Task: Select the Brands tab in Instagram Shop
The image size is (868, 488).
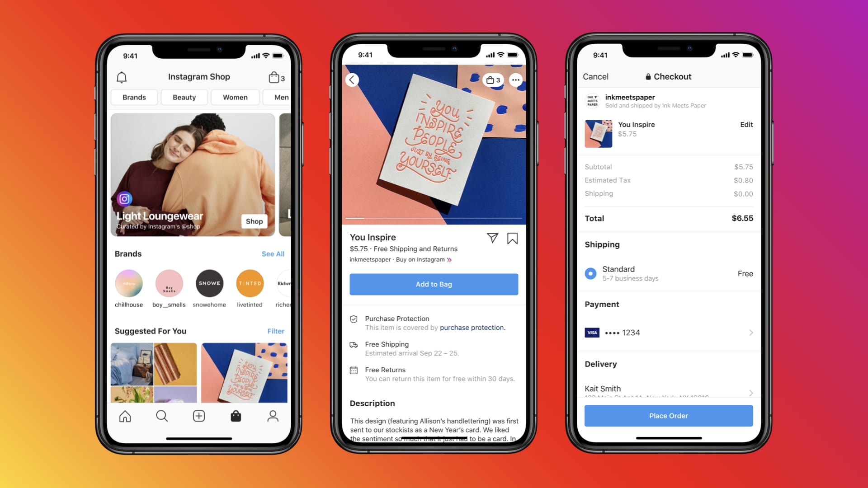Action: tap(134, 97)
